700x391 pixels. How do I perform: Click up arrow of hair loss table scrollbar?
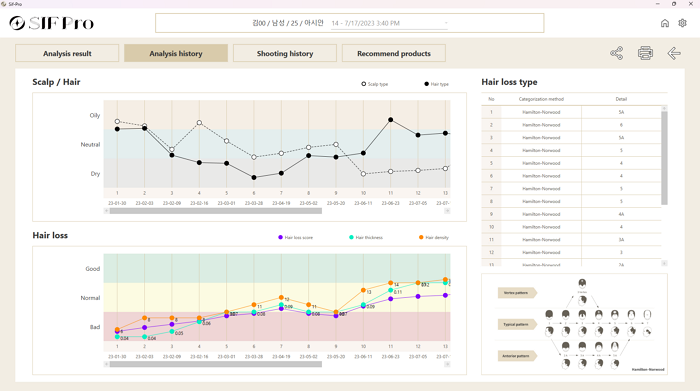click(x=664, y=108)
